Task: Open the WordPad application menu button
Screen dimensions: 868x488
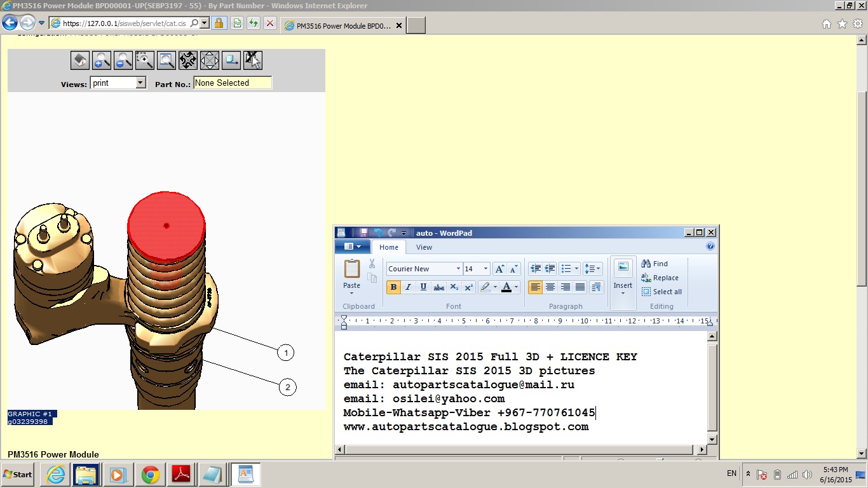Action: click(x=353, y=247)
